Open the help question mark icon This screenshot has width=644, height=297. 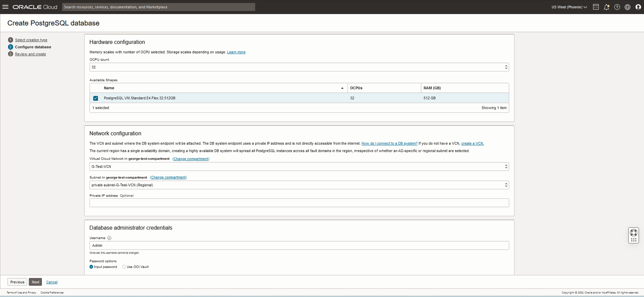tap(617, 7)
